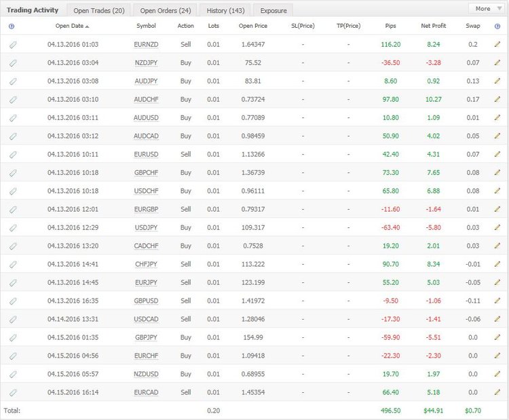Sort table by Action column

click(x=186, y=26)
